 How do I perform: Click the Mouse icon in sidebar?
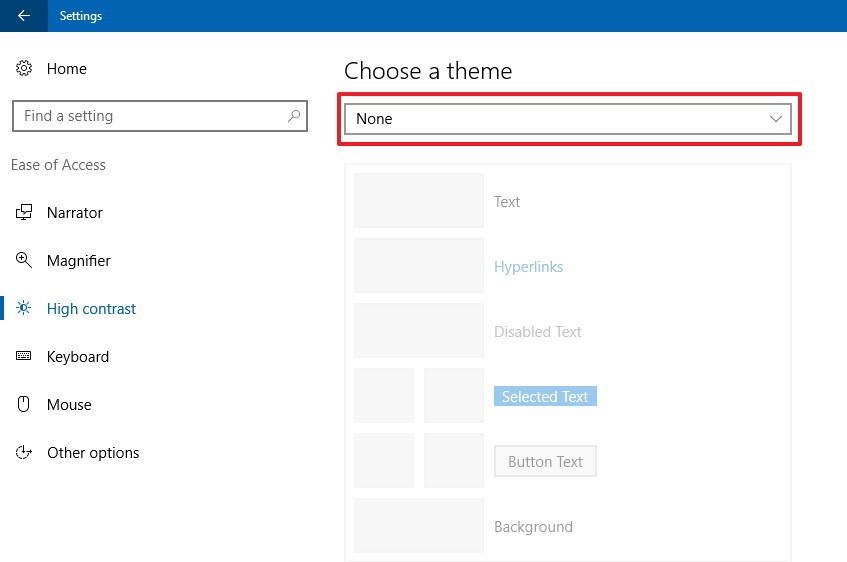(x=24, y=405)
